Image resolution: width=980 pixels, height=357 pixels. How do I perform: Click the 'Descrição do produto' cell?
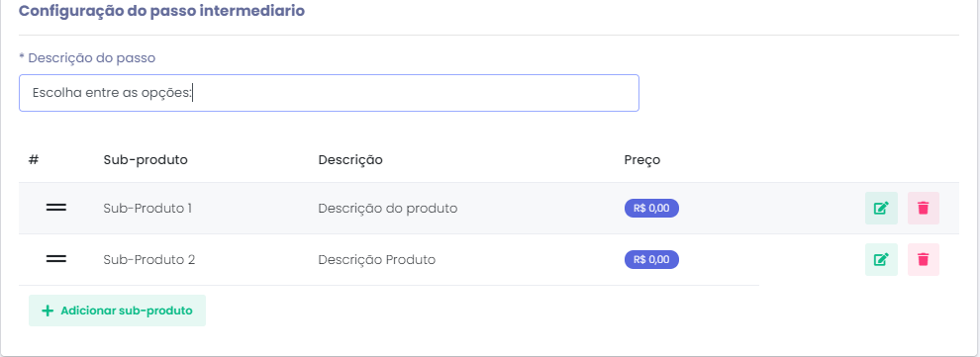(x=387, y=209)
